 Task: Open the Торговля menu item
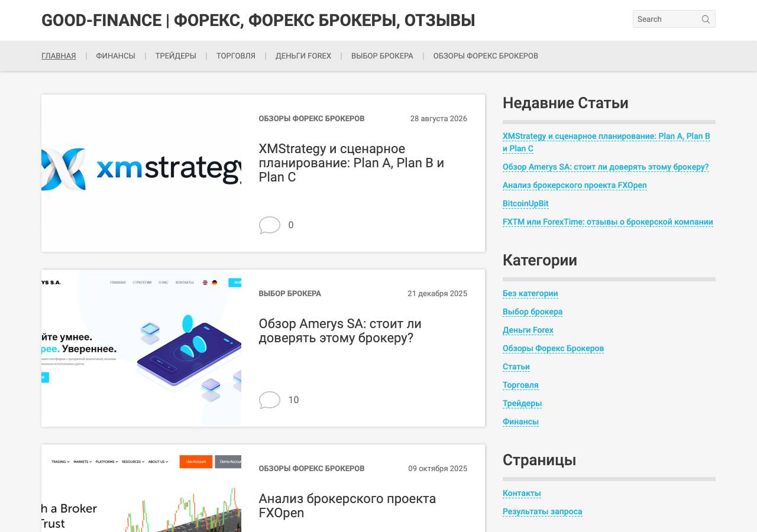236,56
